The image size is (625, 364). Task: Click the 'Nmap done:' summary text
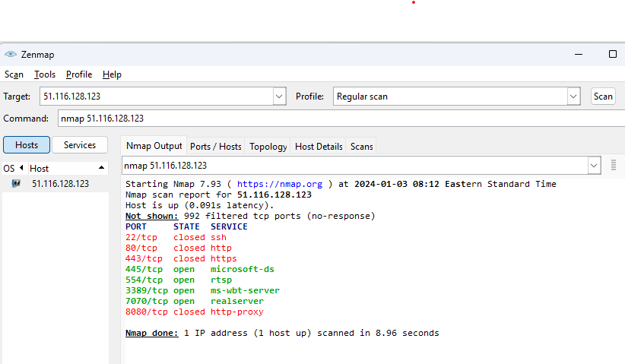[x=152, y=333]
